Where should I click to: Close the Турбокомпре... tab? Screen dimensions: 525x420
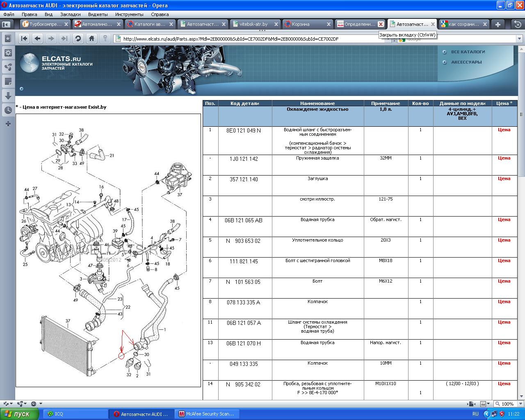66,24
